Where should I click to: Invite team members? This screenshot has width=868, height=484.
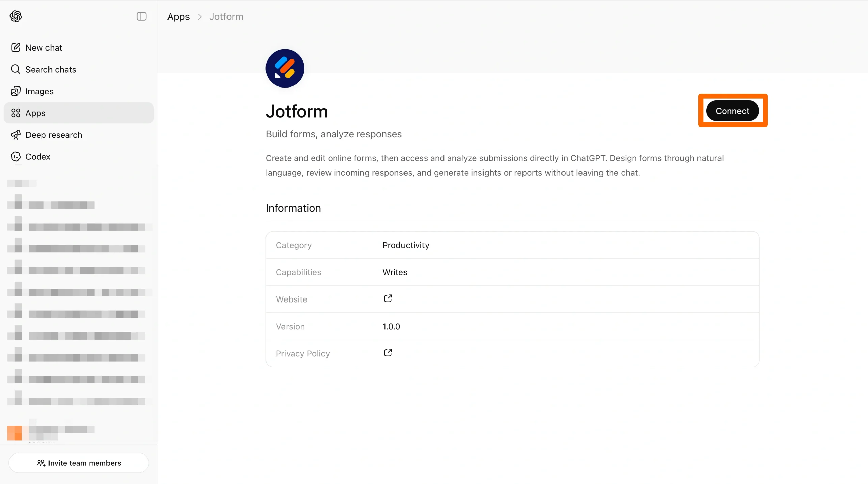(78, 463)
